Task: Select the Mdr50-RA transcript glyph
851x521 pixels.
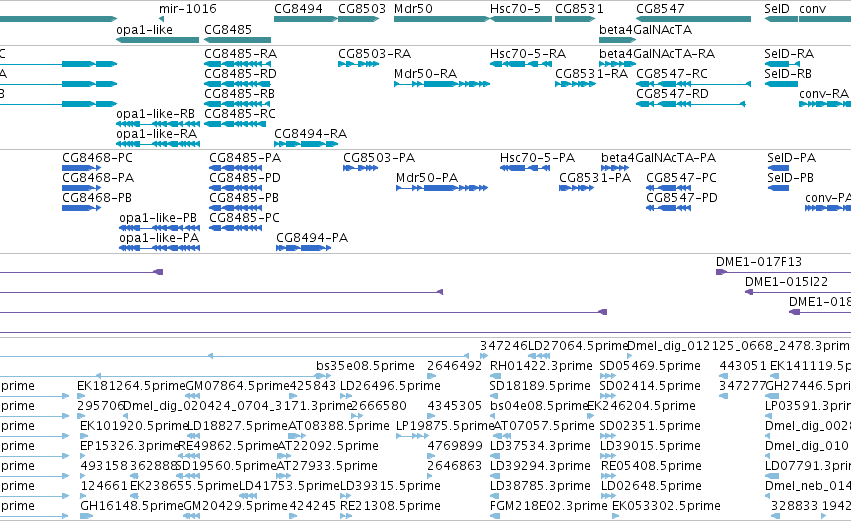Action: pyautogui.click(x=442, y=84)
